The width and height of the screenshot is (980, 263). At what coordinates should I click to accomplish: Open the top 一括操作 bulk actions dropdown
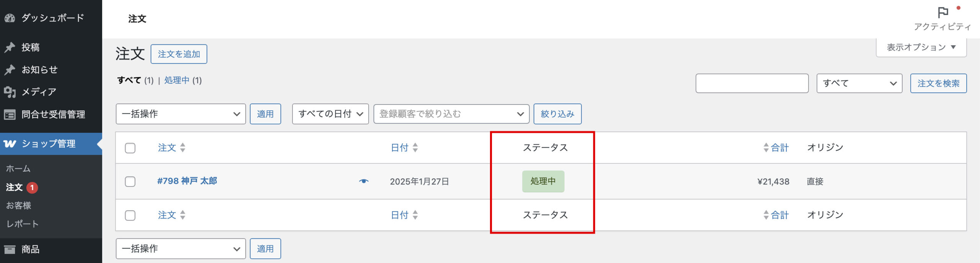point(181,114)
